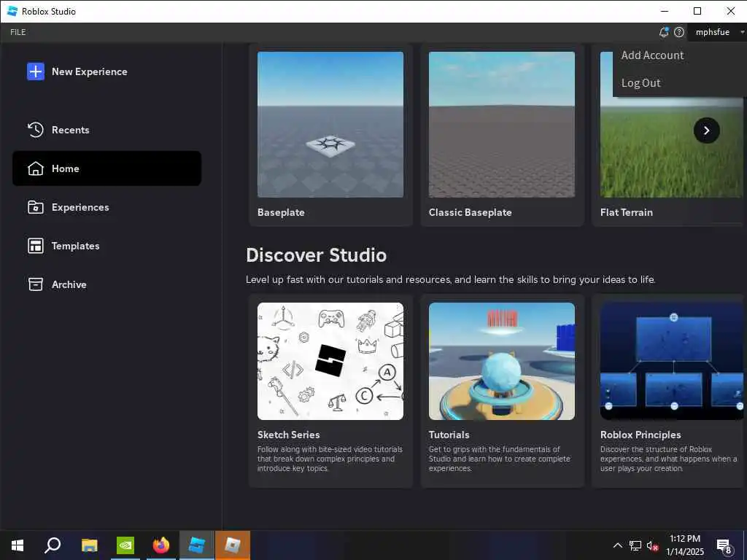The height and width of the screenshot is (560, 747).
Task: Click the Roblox Studio title bar logo
Action: tap(12, 11)
